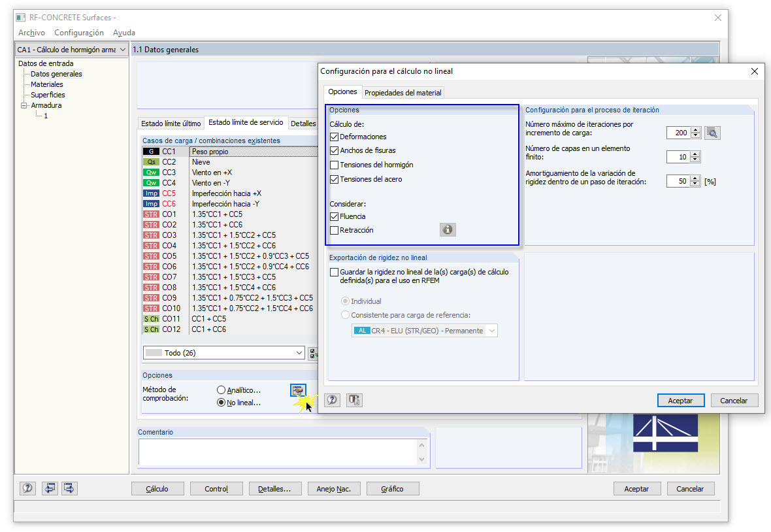Open Todo (26) filter dropdown
This screenshot has height=532, width=771.
(299, 353)
